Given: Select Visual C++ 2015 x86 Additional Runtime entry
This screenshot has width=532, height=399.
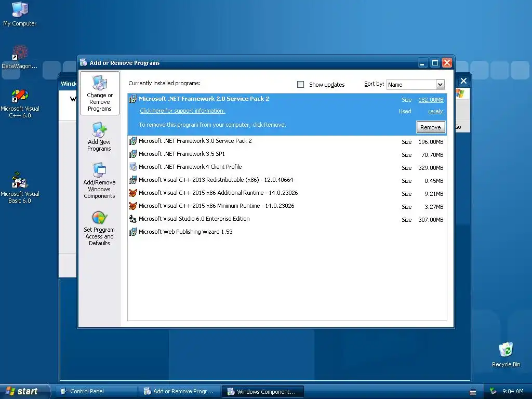Looking at the screenshot, I should click(287, 193).
